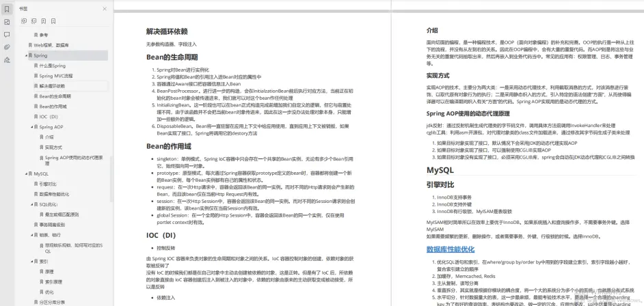Click the Bean的作用域 heading on left page
This screenshot has width=644, height=306.
pos(169,146)
